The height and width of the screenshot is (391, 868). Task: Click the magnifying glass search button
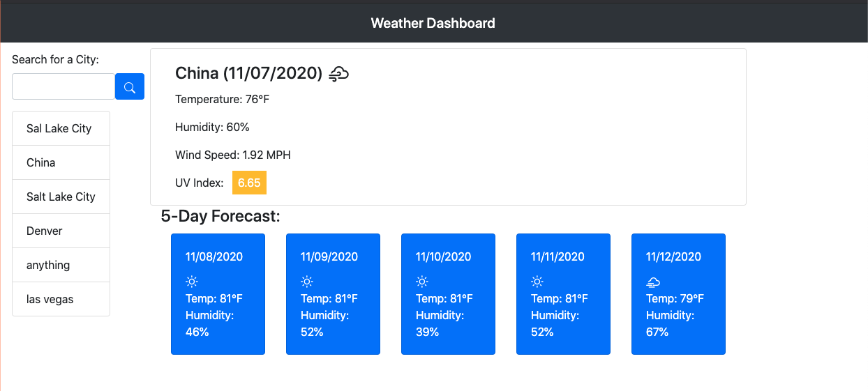(x=130, y=86)
